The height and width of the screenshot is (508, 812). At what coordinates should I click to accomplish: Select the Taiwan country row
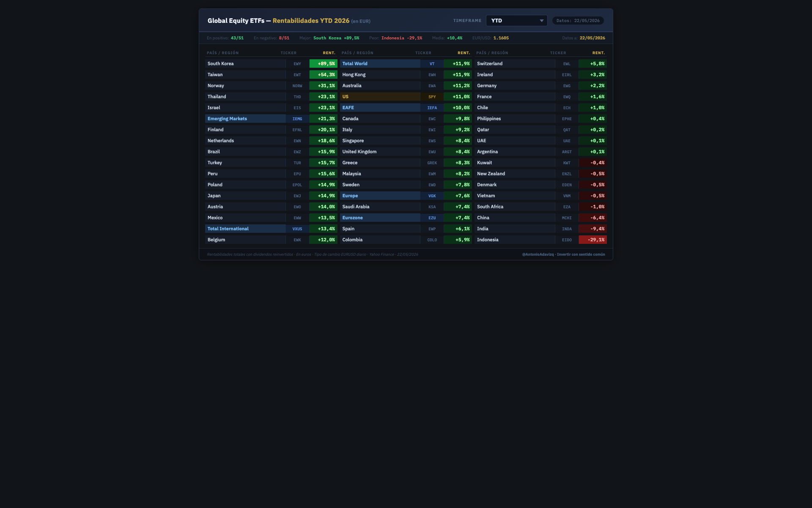click(x=245, y=75)
